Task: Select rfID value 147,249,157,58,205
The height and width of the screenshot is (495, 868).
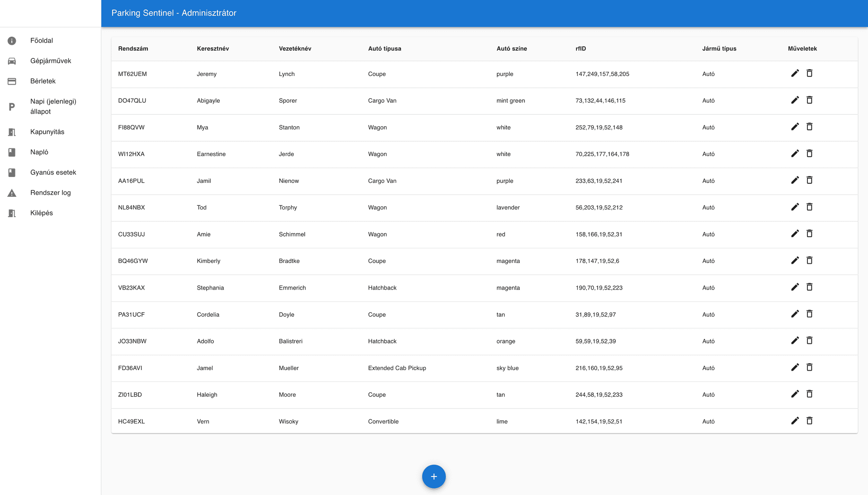Action: pyautogui.click(x=602, y=74)
